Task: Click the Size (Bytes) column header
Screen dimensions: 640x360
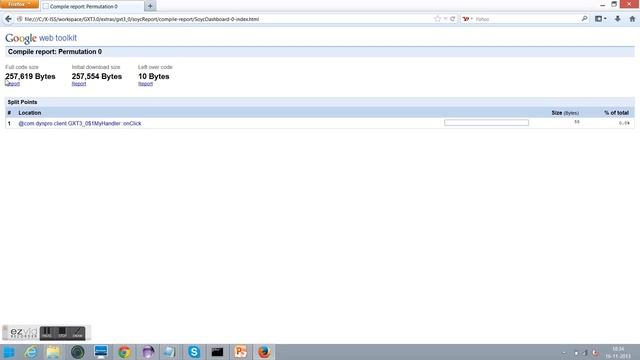Action: point(565,113)
